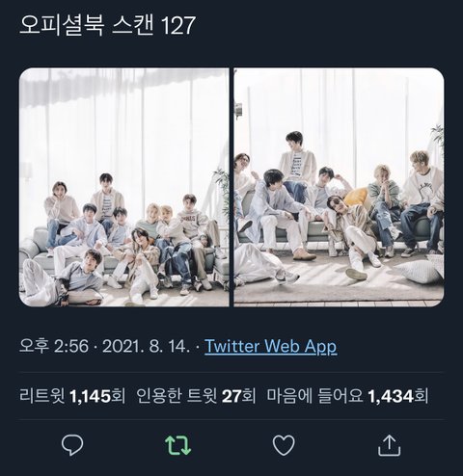Click the 인용한 트윗 label text
Viewport: 463px width, 476px height.
[x=177, y=396]
